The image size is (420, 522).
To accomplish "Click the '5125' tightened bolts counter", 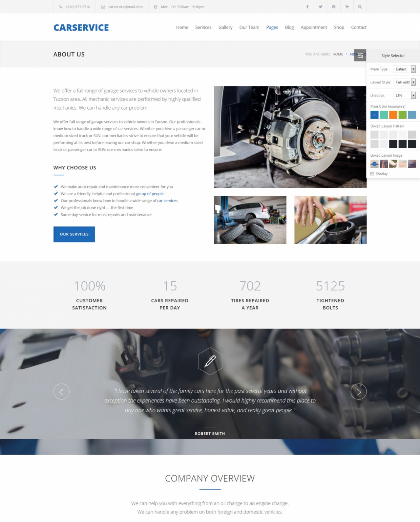I will pyautogui.click(x=330, y=286).
